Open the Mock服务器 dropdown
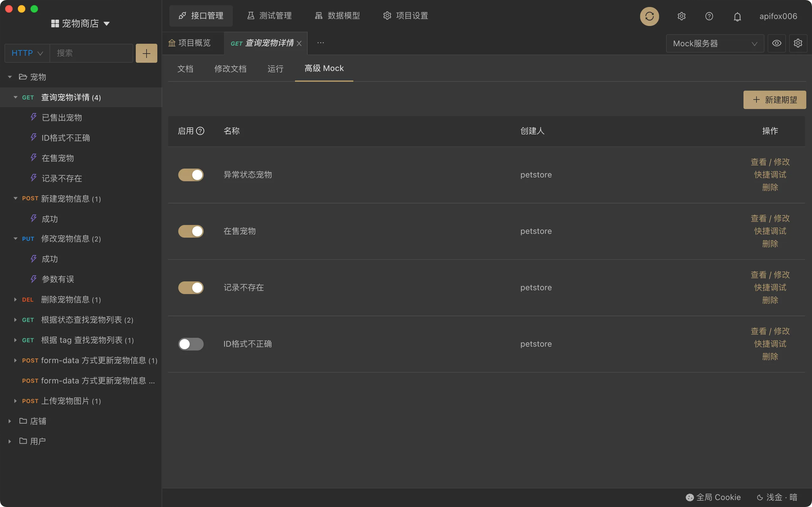Viewport: 812px width, 507px height. (715, 43)
